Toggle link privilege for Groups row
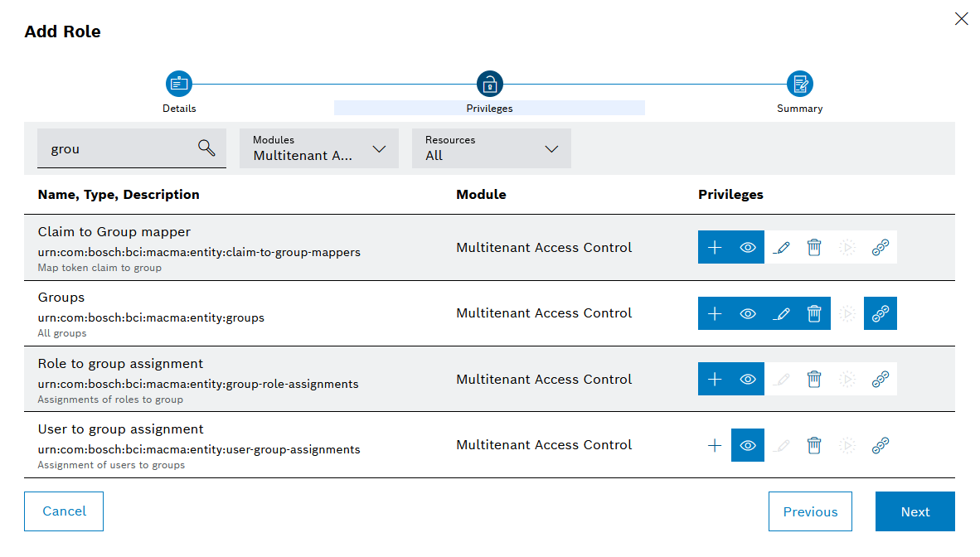The width and height of the screenshot is (980, 557). tap(881, 313)
